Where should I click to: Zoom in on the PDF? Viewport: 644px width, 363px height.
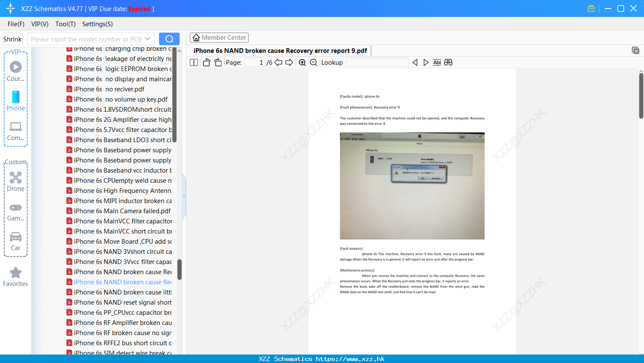302,63
